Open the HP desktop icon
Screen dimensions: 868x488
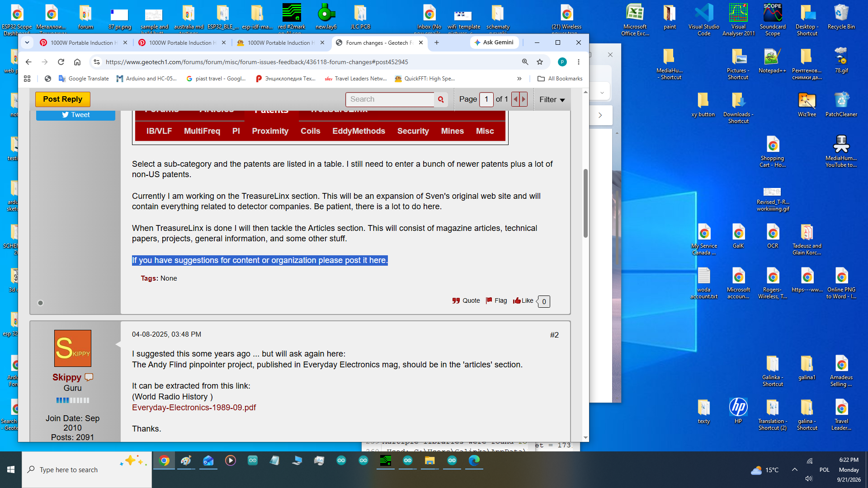(738, 410)
